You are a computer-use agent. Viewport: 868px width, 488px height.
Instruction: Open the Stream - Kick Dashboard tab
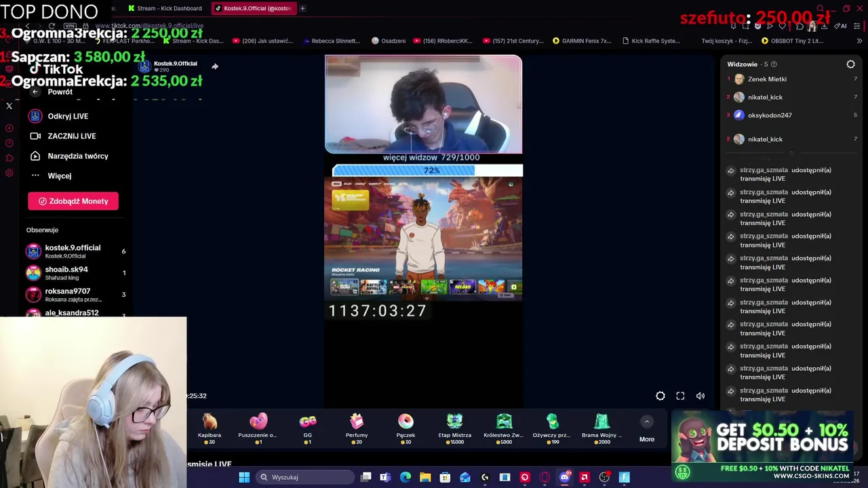(x=165, y=8)
